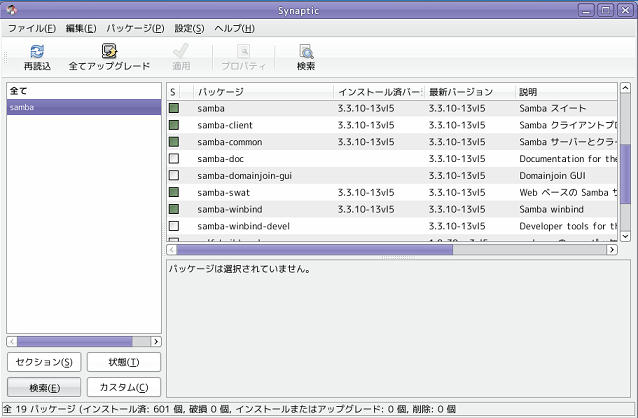Screen dimensions: 638x418
Task: Open the ファイル(F) menu
Action: click(32, 28)
